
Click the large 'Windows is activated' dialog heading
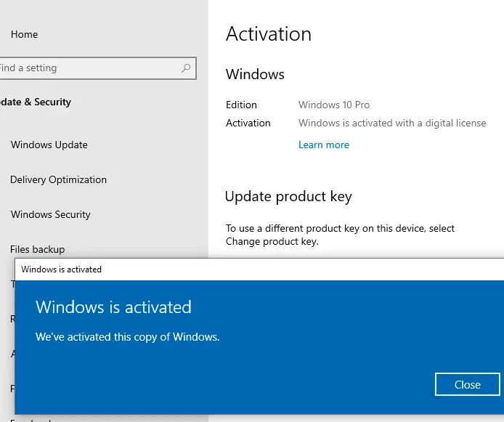[113, 307]
